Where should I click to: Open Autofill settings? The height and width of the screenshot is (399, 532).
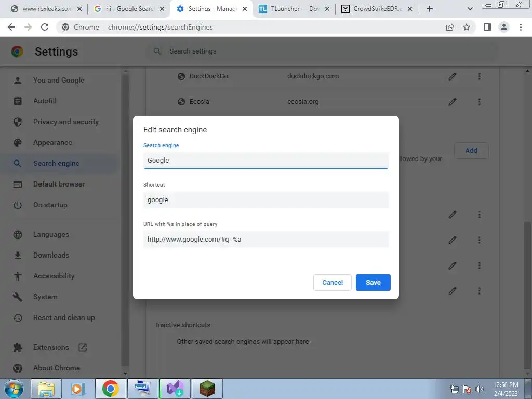pos(45,101)
